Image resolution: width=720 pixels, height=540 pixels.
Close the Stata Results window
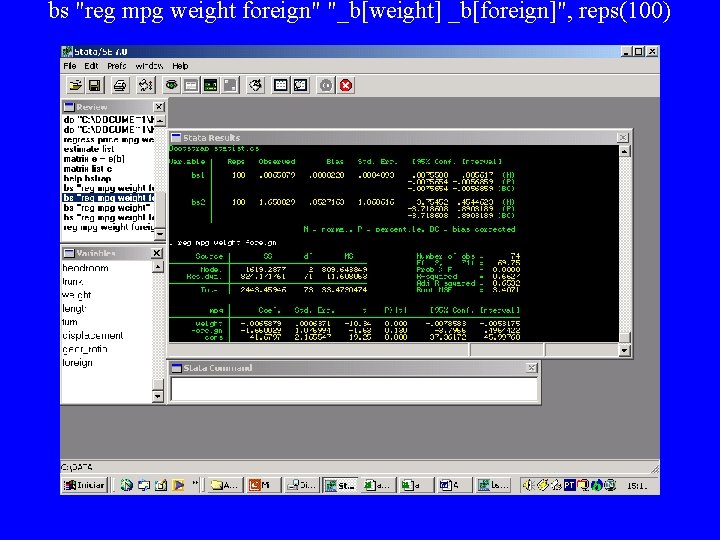[623, 137]
